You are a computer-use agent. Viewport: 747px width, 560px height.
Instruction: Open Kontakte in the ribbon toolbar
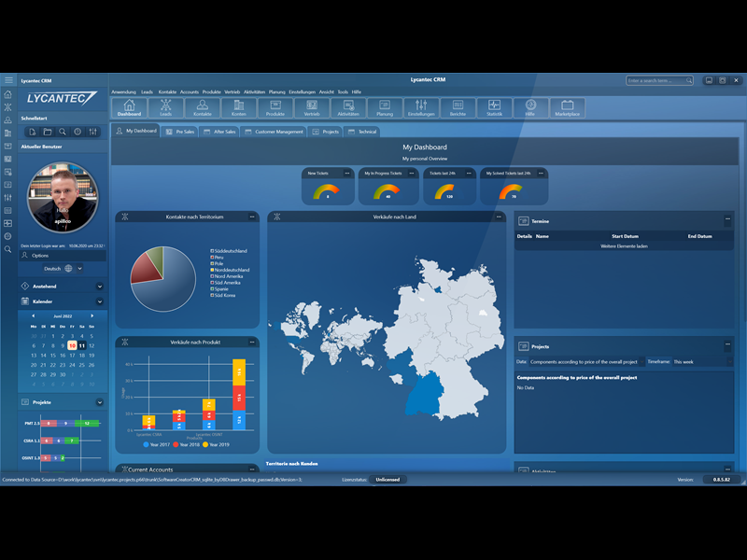click(x=203, y=108)
